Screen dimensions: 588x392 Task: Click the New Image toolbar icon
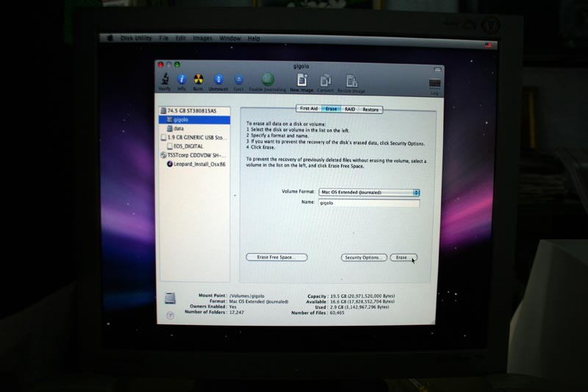click(x=302, y=80)
